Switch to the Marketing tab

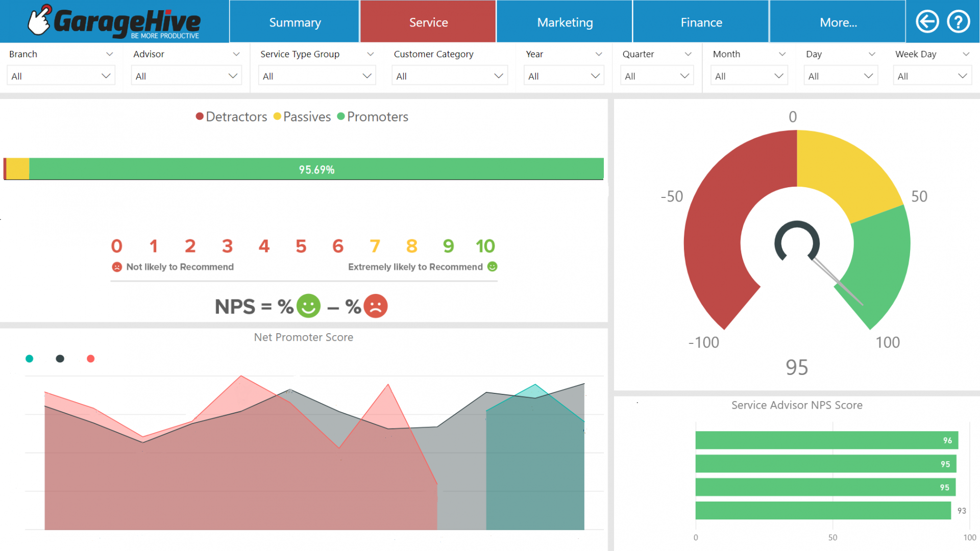565,22
